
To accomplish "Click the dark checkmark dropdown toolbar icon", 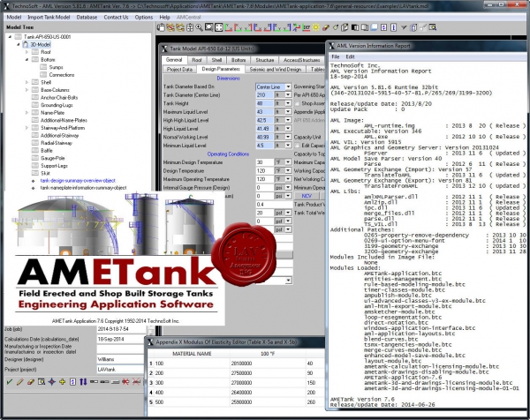I will tap(404, 27).
